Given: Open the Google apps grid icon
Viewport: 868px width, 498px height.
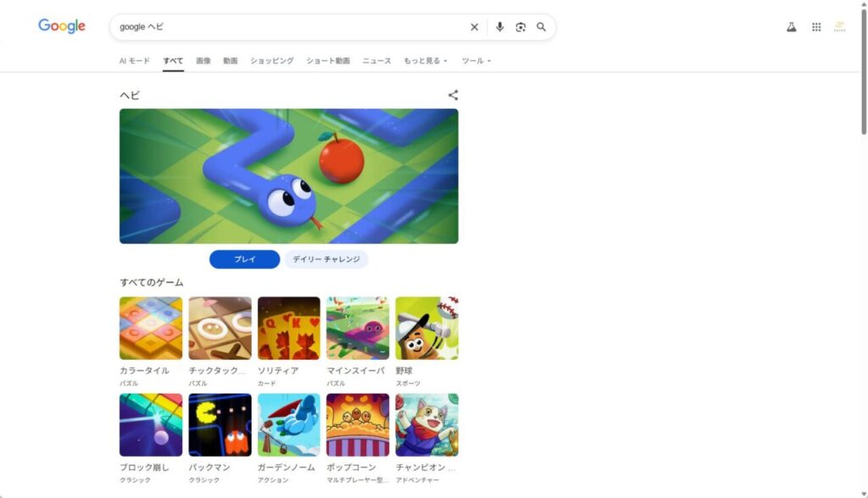Looking at the screenshot, I should click(x=816, y=27).
